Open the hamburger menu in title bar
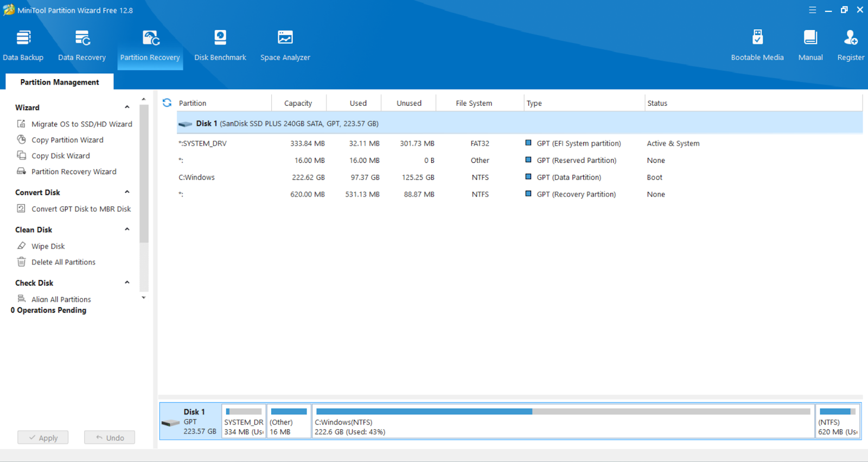This screenshot has width=868, height=462. click(812, 10)
